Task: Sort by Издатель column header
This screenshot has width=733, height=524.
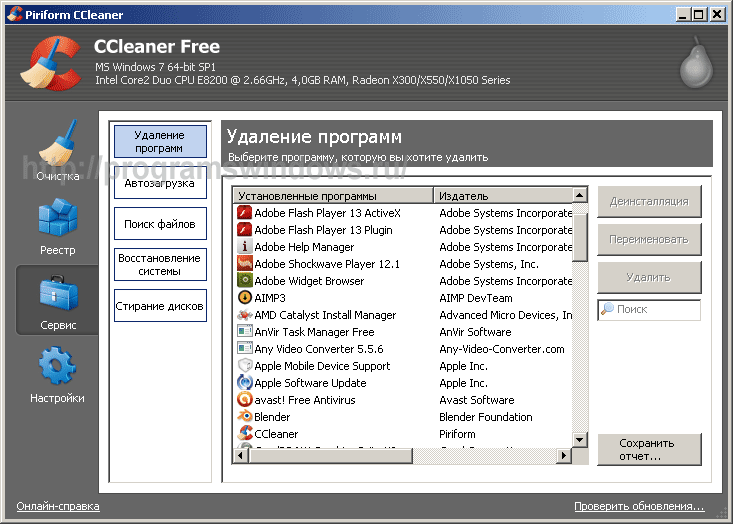Action: click(500, 196)
